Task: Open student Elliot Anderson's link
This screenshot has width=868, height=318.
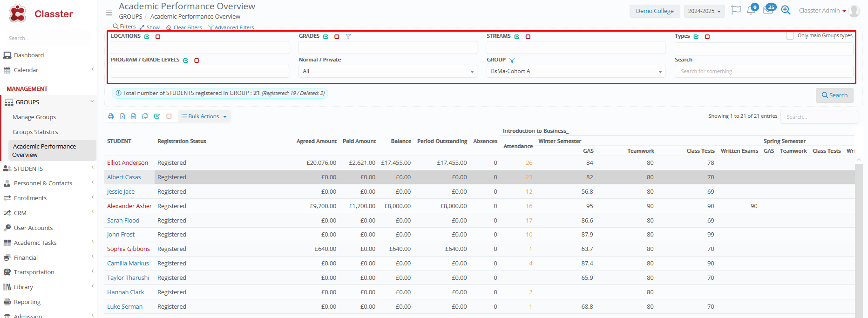Action: (128, 163)
